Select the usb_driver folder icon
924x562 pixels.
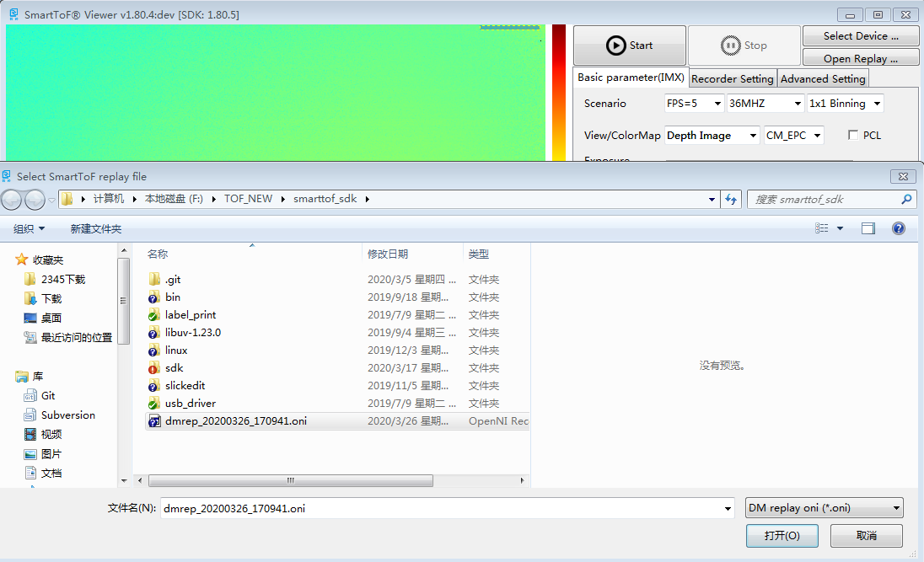pos(154,403)
